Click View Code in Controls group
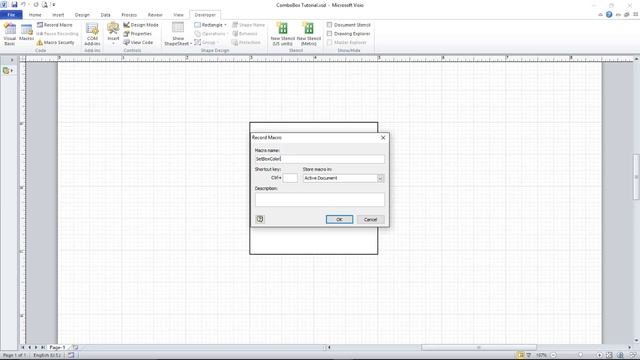 click(x=138, y=42)
